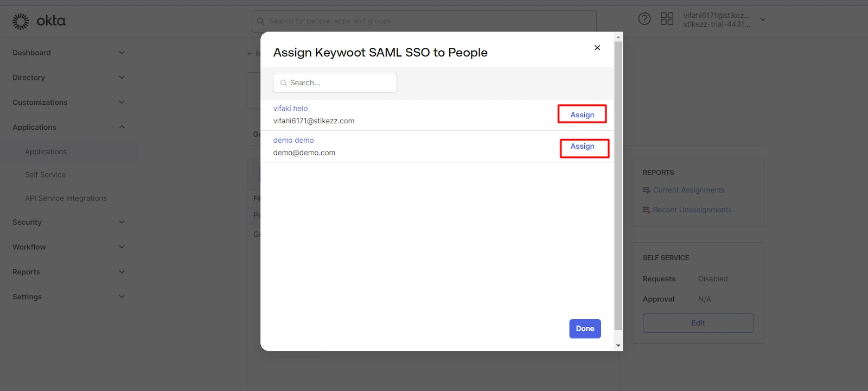The image size is (868, 391).
Task: Click the Requests Disabled value
Action: 713,279
